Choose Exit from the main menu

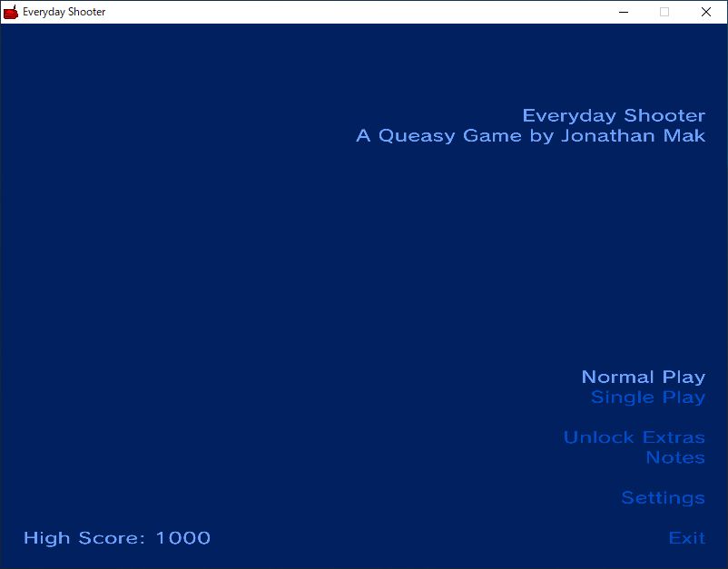(687, 538)
